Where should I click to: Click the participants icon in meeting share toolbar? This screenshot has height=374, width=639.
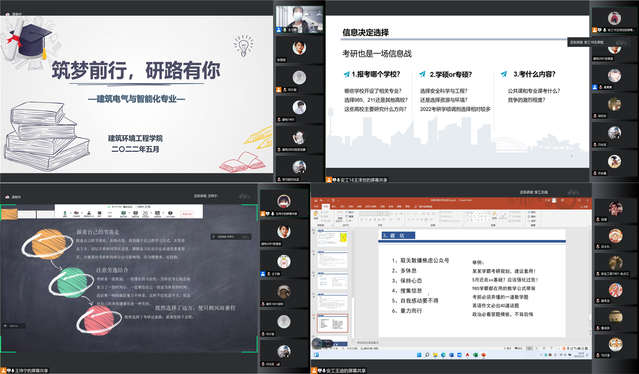89,213
